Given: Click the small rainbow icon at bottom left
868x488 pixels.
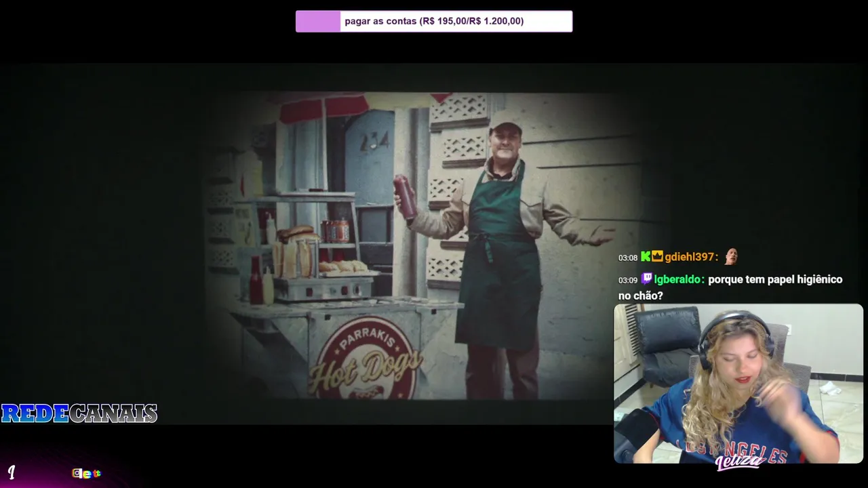Looking at the screenshot, I should click(x=86, y=473).
